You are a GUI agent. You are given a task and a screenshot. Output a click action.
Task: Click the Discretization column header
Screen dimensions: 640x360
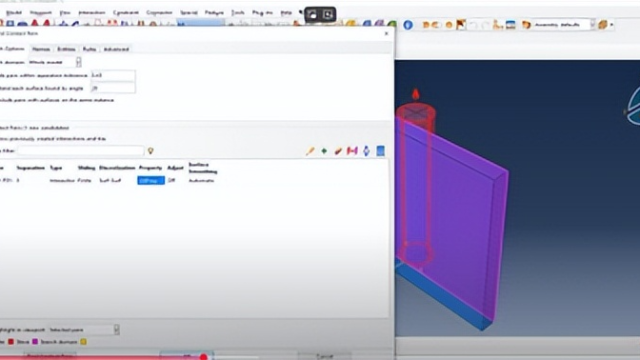[117, 168]
